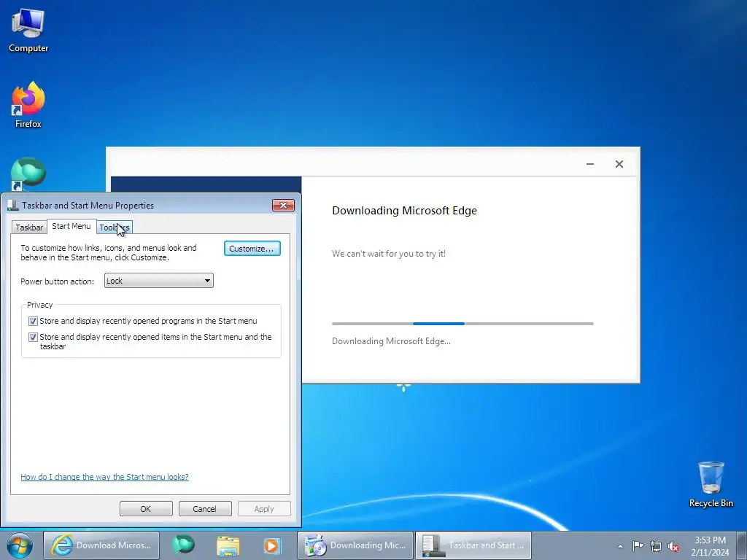747x560 pixels.
Task: Minimize the Microsoft Edge installer window
Action: [x=589, y=164]
